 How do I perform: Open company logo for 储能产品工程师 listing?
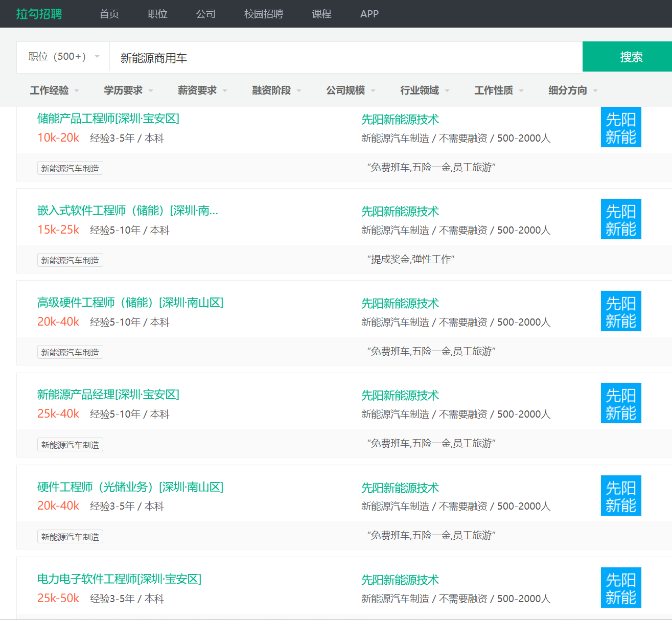pyautogui.click(x=620, y=128)
